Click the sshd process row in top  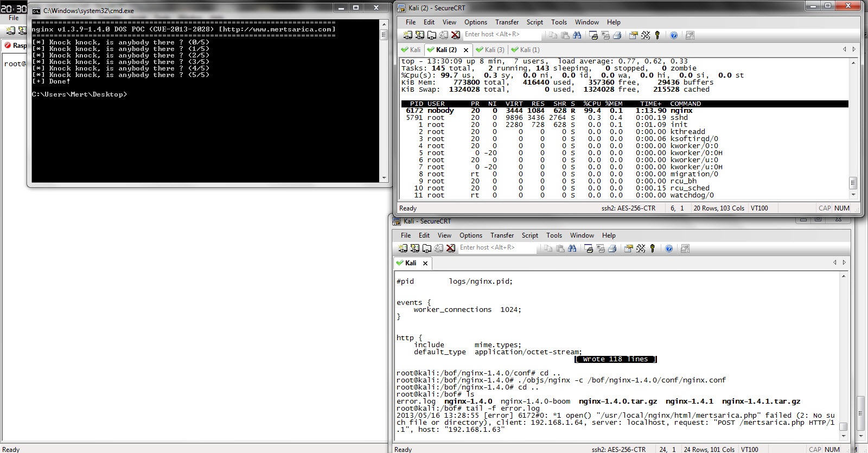[x=624, y=118]
